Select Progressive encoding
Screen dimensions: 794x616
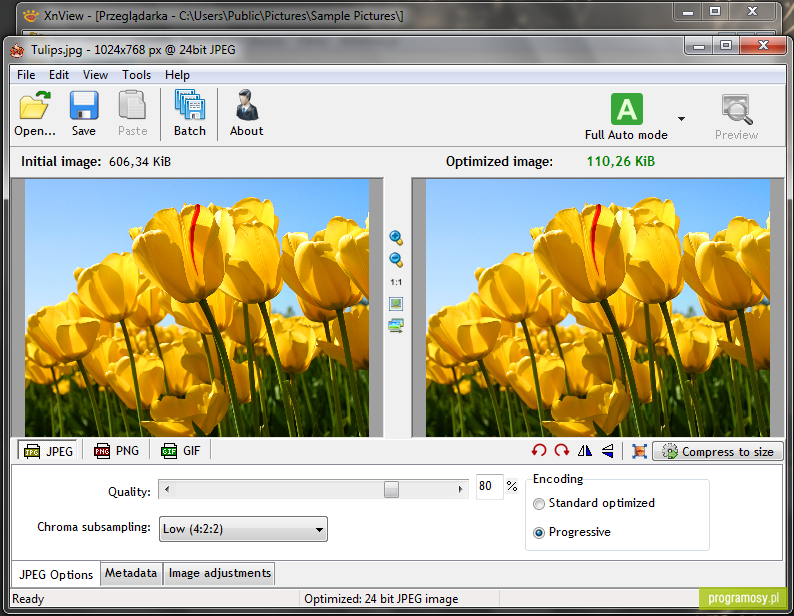click(x=572, y=532)
